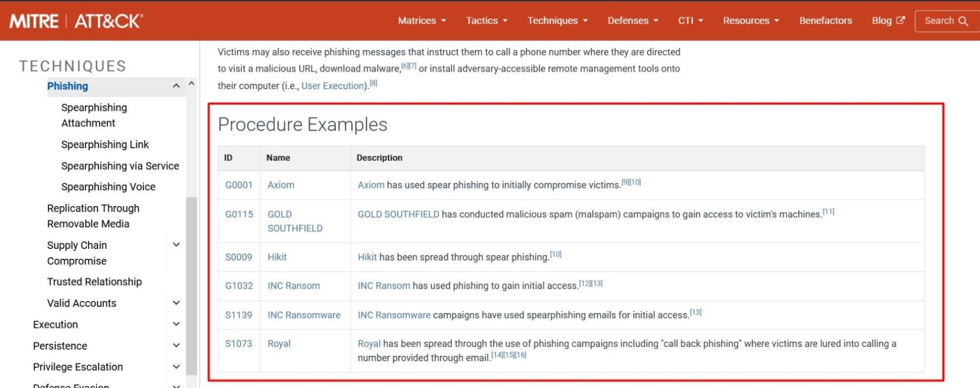Viewport: 980px width, 388px height.
Task: Collapse the Phishing sidebar section
Action: 176,86
